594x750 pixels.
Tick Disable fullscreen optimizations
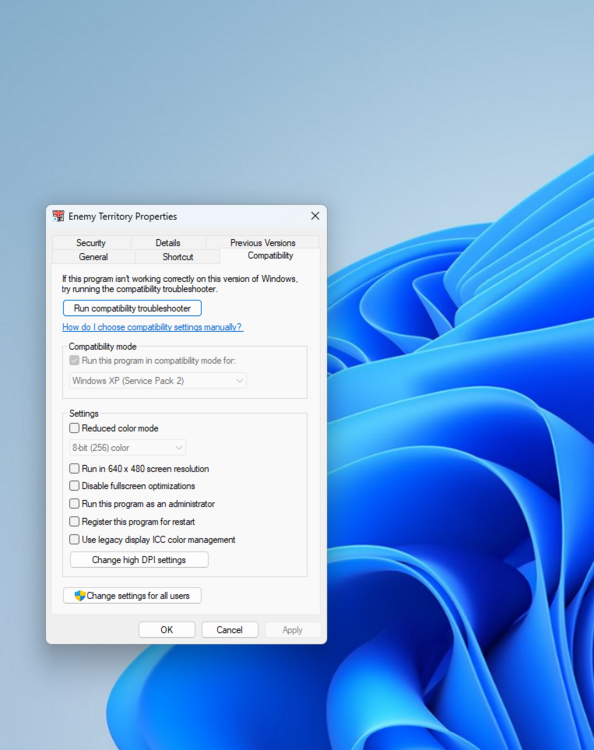pos(74,486)
